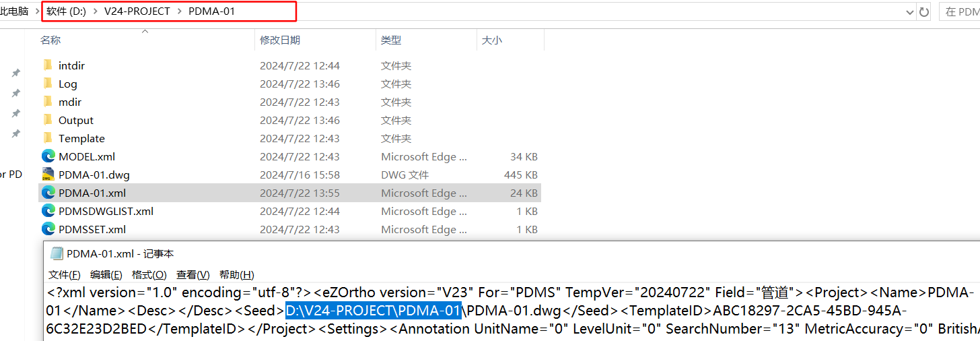The width and height of the screenshot is (980, 341).
Task: Expand the chevron after V24-PROJECT in path
Action: pos(180,11)
